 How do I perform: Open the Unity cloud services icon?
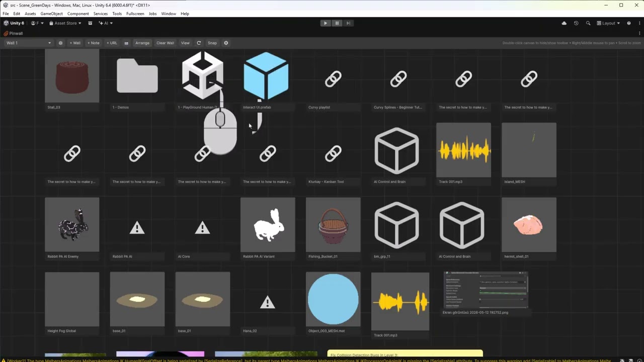pos(564,23)
